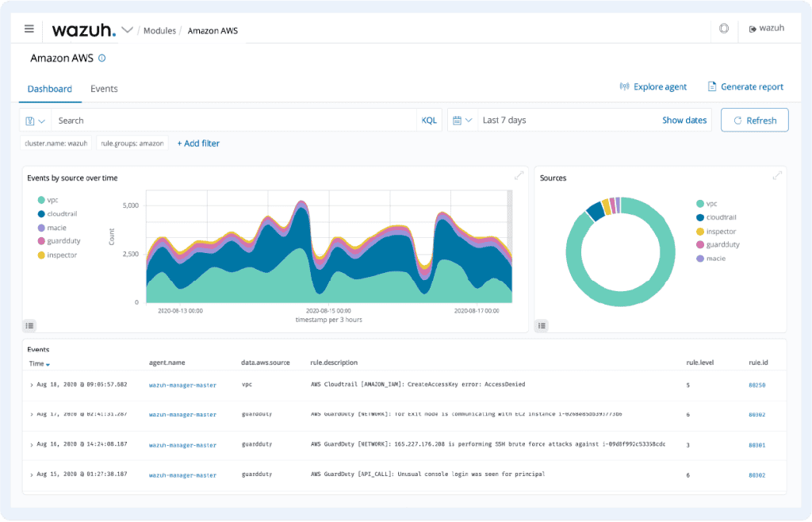This screenshot has height=522, width=812.
Task: Click the circular help icon in header
Action: (723, 29)
